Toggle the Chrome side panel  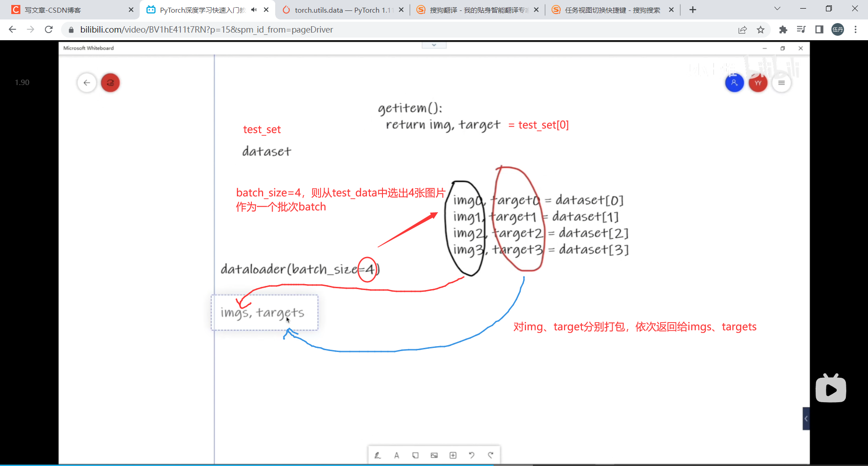click(x=819, y=29)
